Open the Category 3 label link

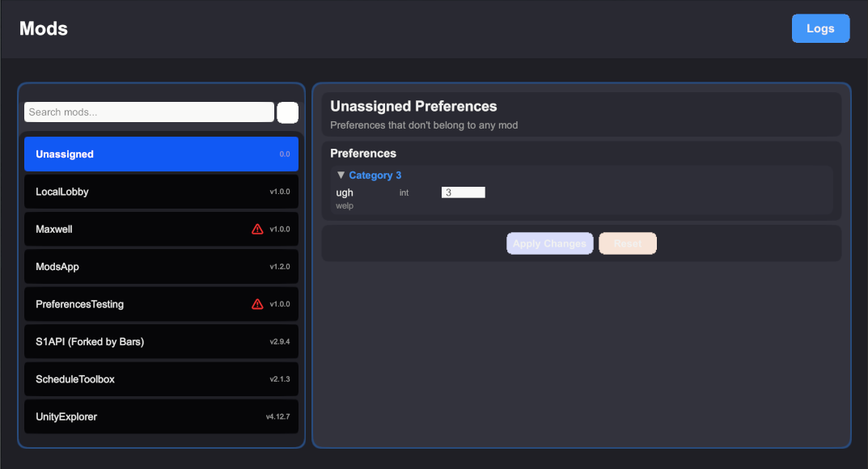tap(375, 175)
